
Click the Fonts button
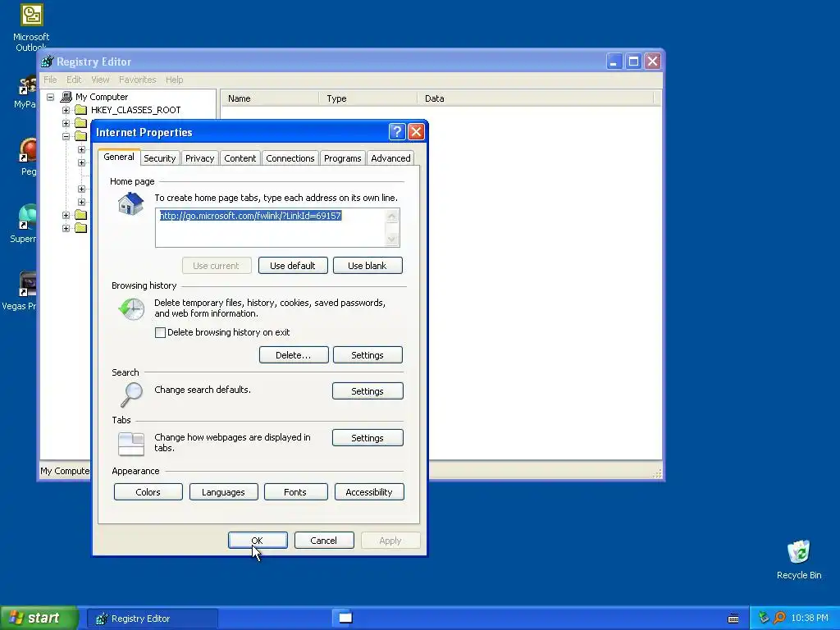(x=295, y=492)
